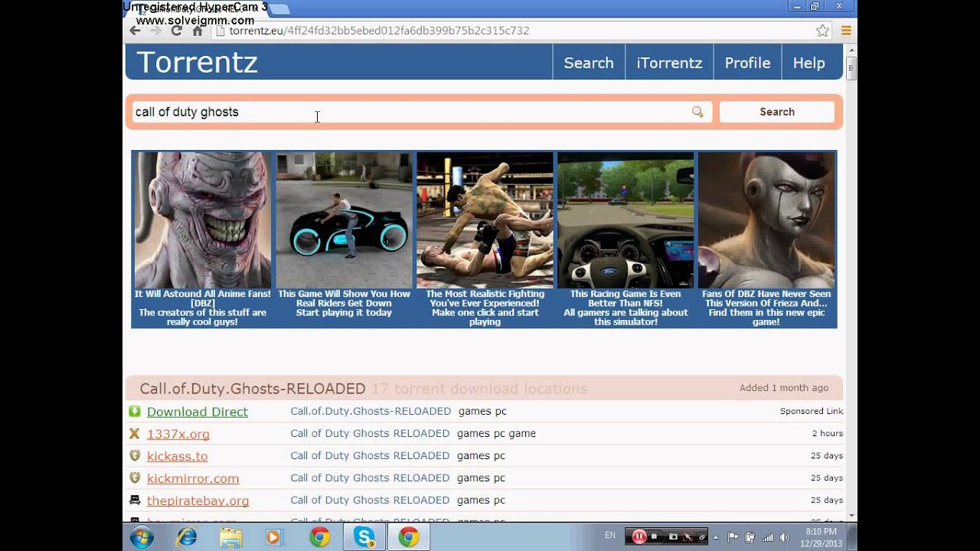Open the Profile menu item

(x=747, y=63)
